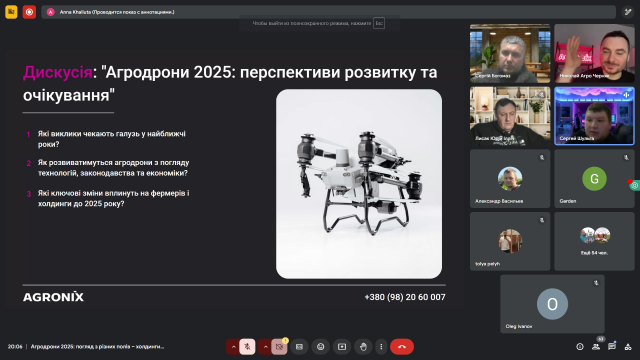Click G avatar on Garden tile
This screenshot has height=360, width=640.
click(x=594, y=178)
